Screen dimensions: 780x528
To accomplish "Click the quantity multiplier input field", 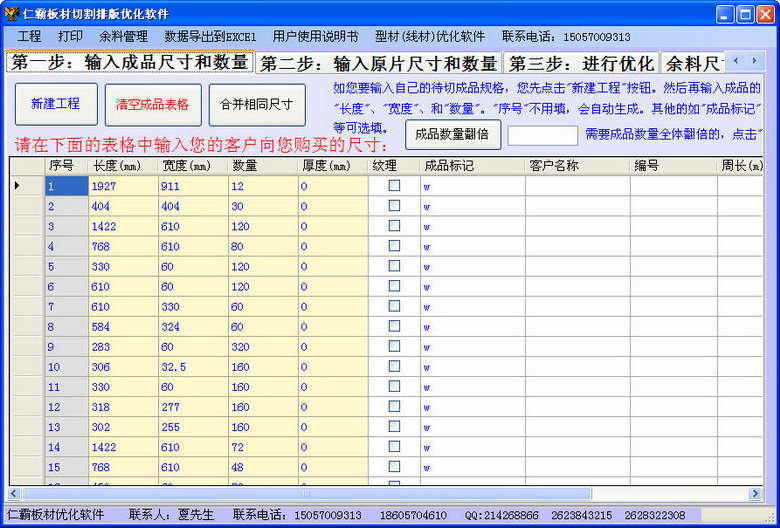I will 542,135.
